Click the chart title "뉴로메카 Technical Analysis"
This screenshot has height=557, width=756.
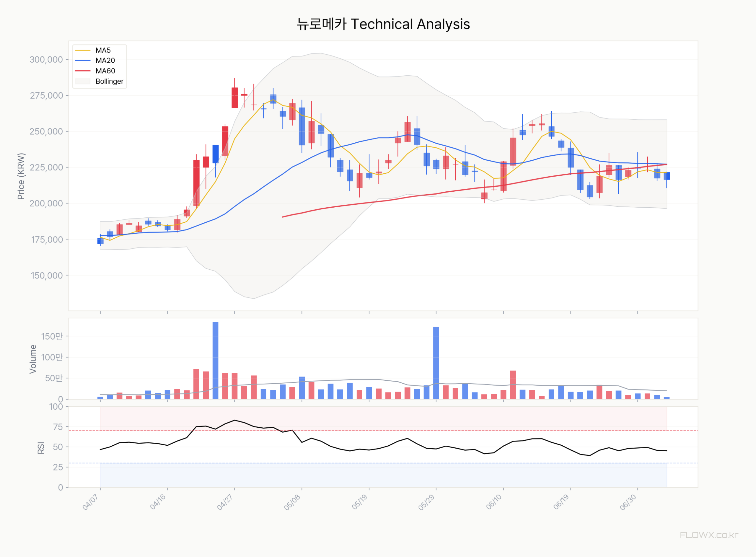[x=383, y=24]
